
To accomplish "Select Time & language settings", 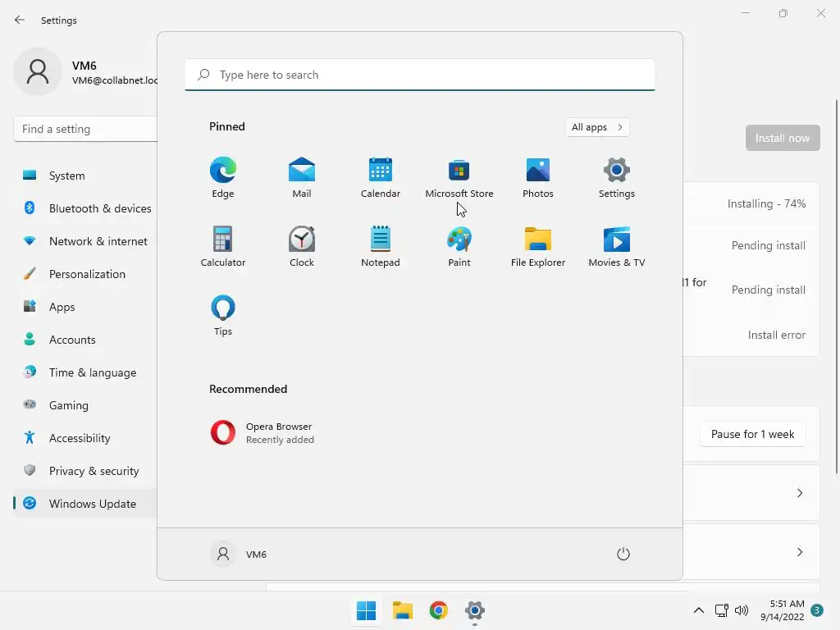I will 85,372.
